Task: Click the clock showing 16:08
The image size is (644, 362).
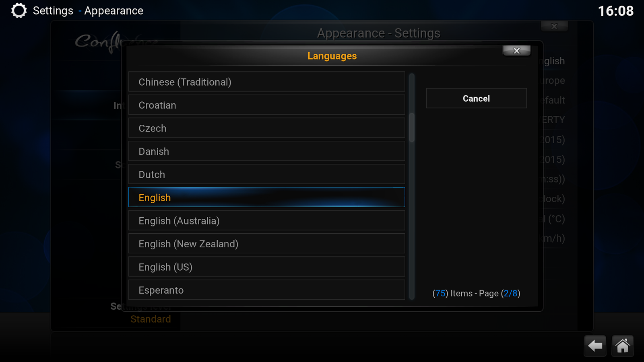Action: pyautogui.click(x=615, y=11)
